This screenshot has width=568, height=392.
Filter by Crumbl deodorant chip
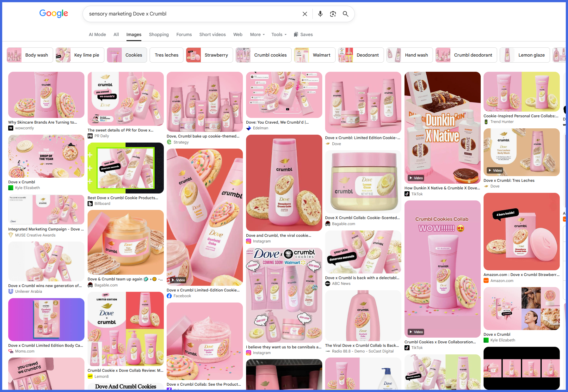466,55
